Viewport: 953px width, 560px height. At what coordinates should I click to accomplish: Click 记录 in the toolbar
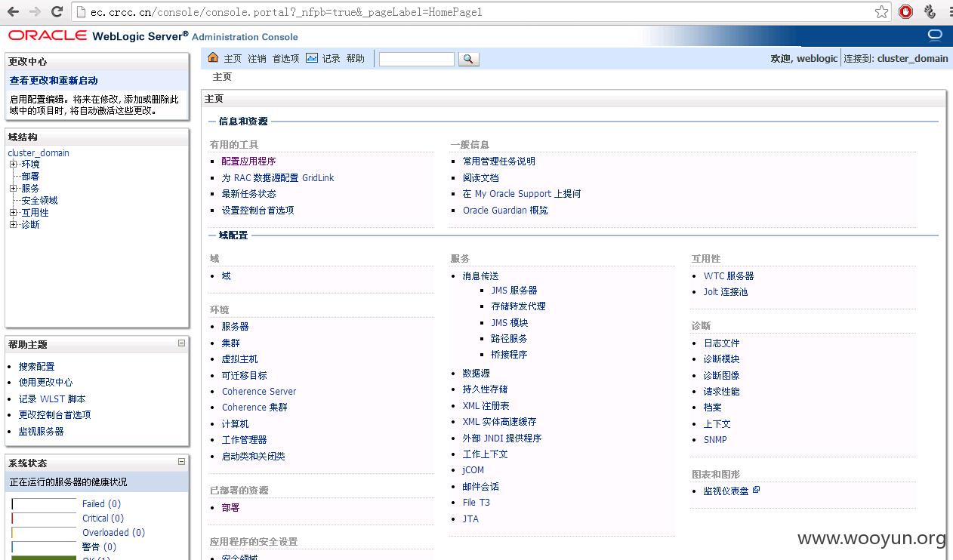point(332,58)
